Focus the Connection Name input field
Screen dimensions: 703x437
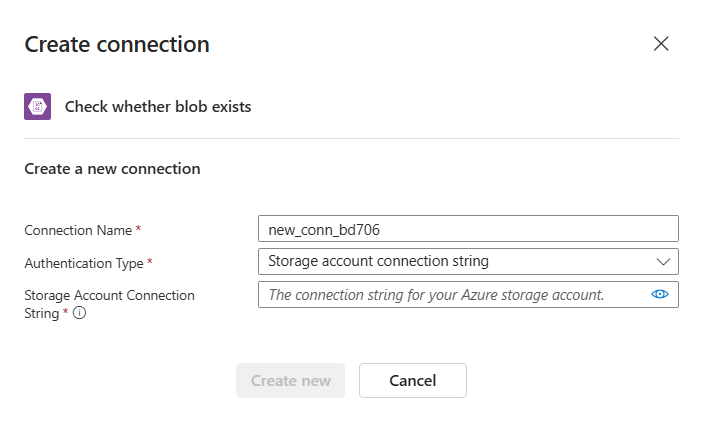(x=468, y=229)
